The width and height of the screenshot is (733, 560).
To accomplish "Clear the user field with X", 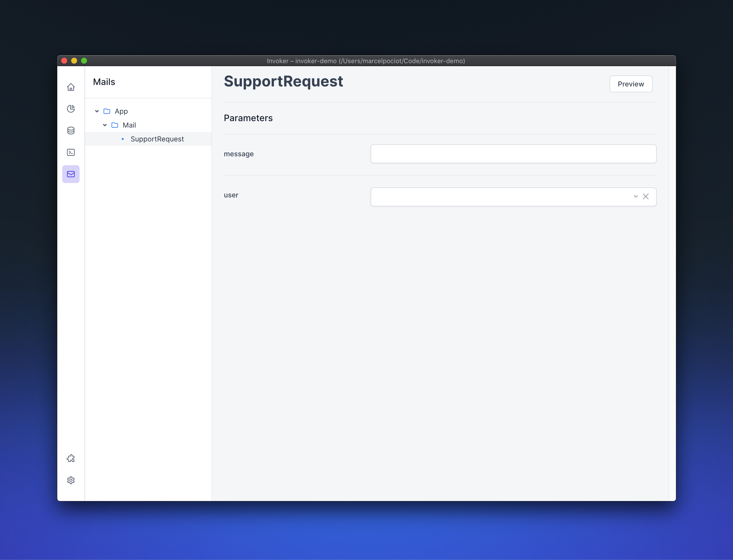I will coord(645,196).
